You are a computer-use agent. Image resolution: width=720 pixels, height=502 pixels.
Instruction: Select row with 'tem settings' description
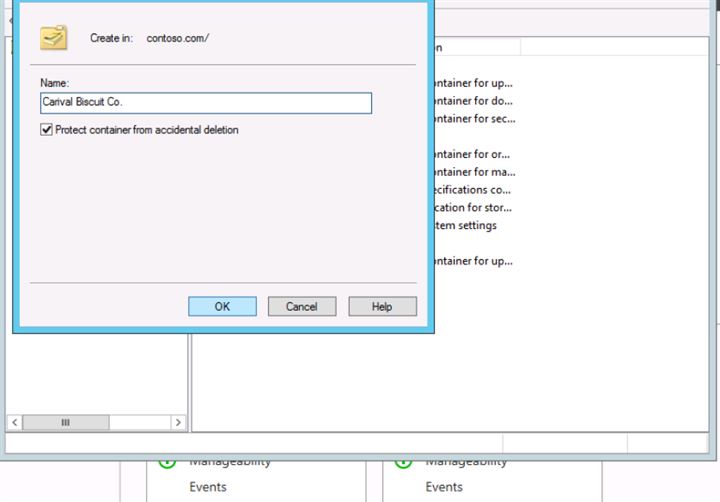point(465,226)
